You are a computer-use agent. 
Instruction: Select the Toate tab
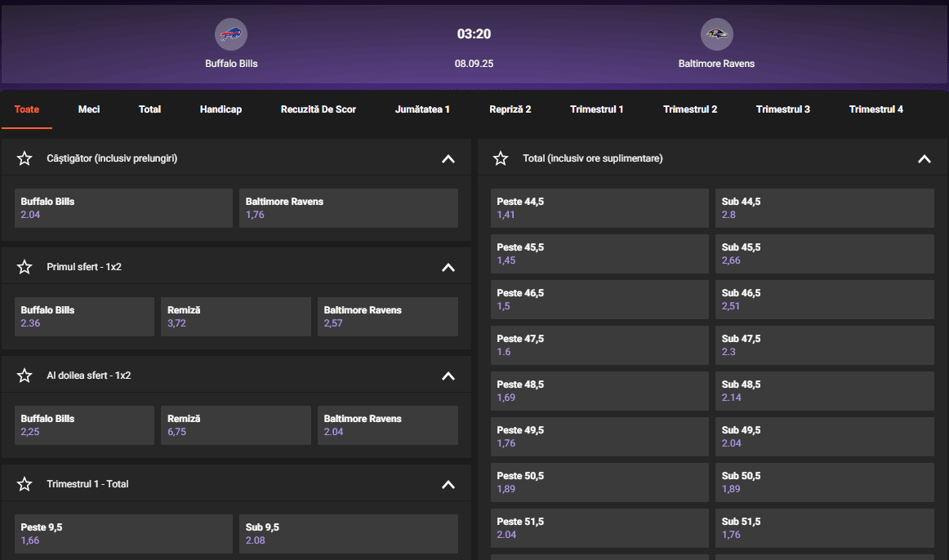27,109
